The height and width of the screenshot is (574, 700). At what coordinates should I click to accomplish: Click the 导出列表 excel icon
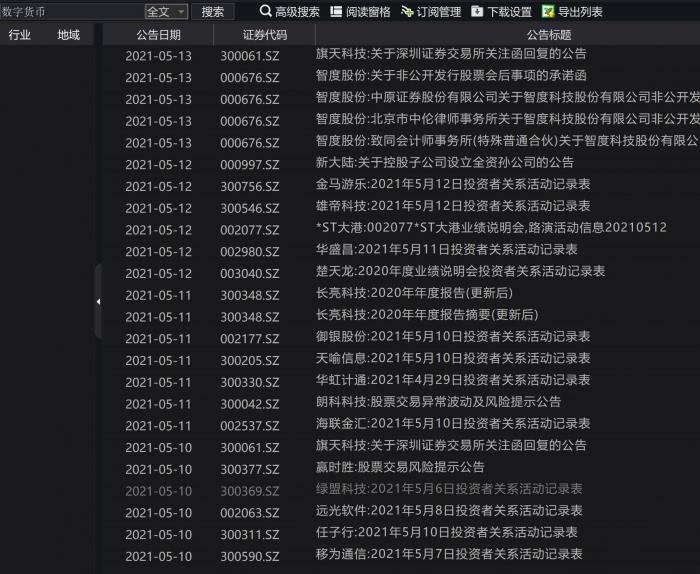pyautogui.click(x=548, y=11)
